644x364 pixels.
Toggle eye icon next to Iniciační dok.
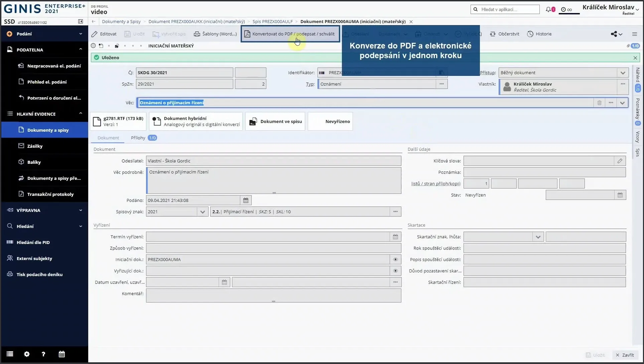coord(395,259)
